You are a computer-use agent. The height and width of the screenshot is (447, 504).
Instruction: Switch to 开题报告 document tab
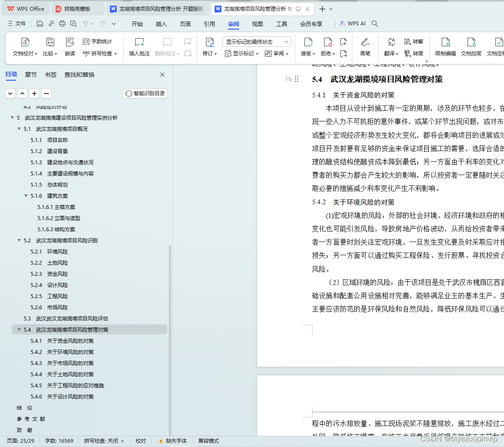[x=158, y=9]
